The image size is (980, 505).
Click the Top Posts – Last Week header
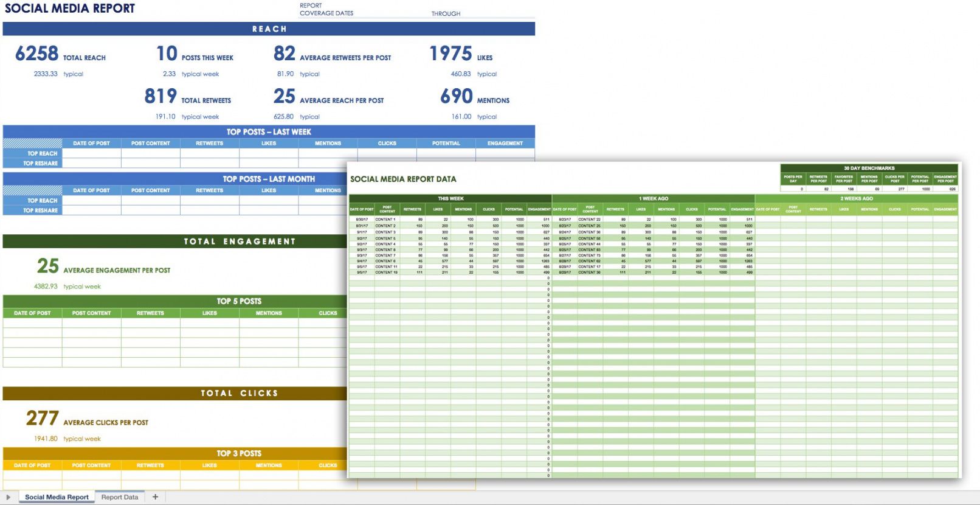point(269,131)
